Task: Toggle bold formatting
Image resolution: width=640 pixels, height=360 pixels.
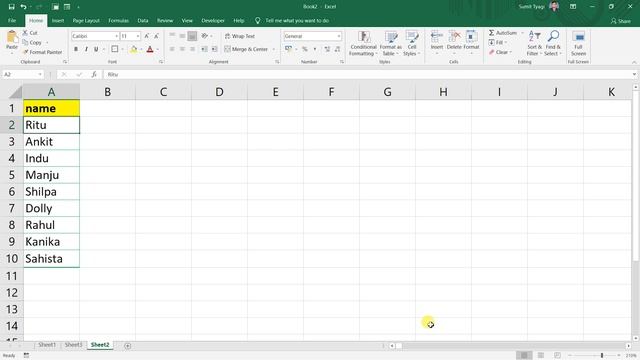Action: (76, 49)
